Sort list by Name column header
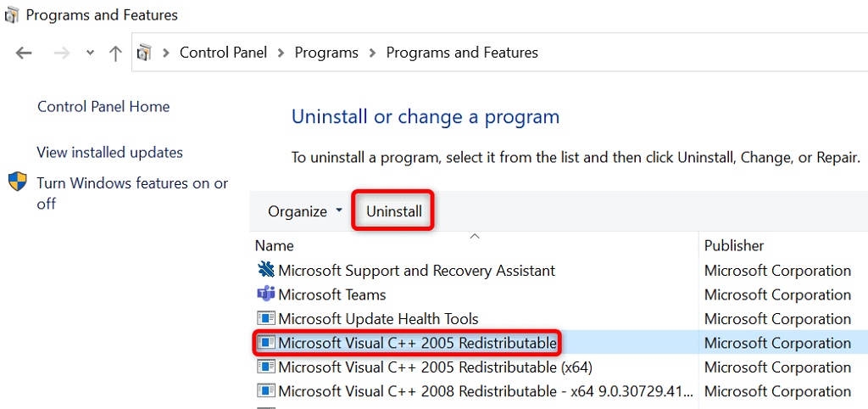 (x=275, y=245)
